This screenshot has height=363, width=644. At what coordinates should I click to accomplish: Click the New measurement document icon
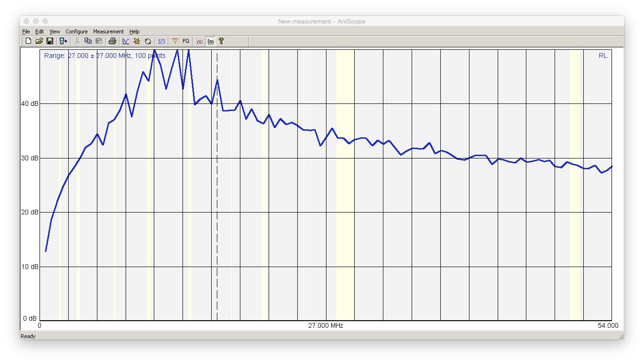click(x=28, y=41)
